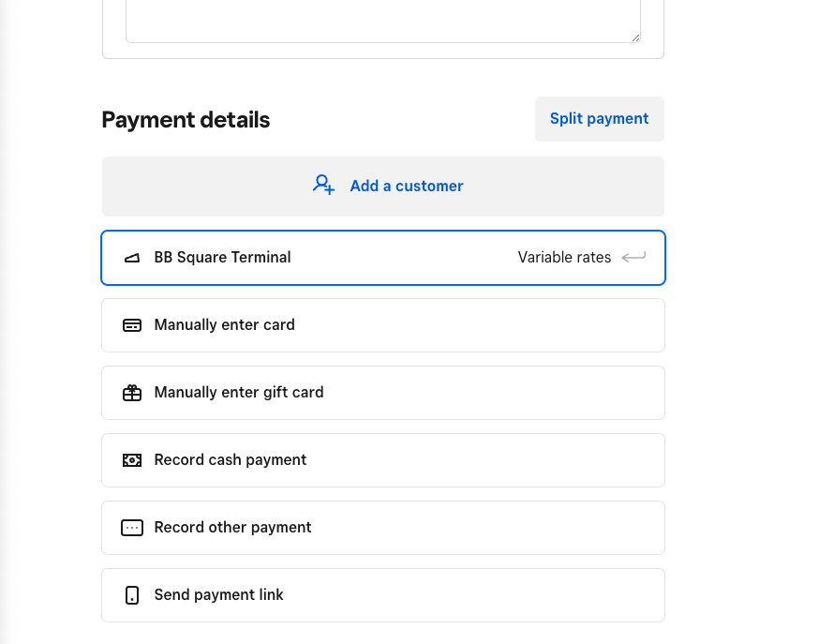This screenshot has width=834, height=644.
Task: Select the Manually enter card text
Action: [224, 324]
